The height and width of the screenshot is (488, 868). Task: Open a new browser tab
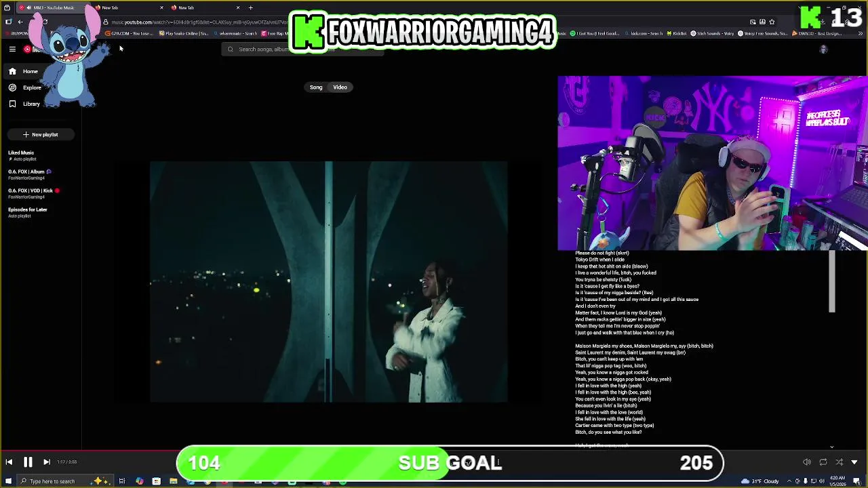point(250,7)
